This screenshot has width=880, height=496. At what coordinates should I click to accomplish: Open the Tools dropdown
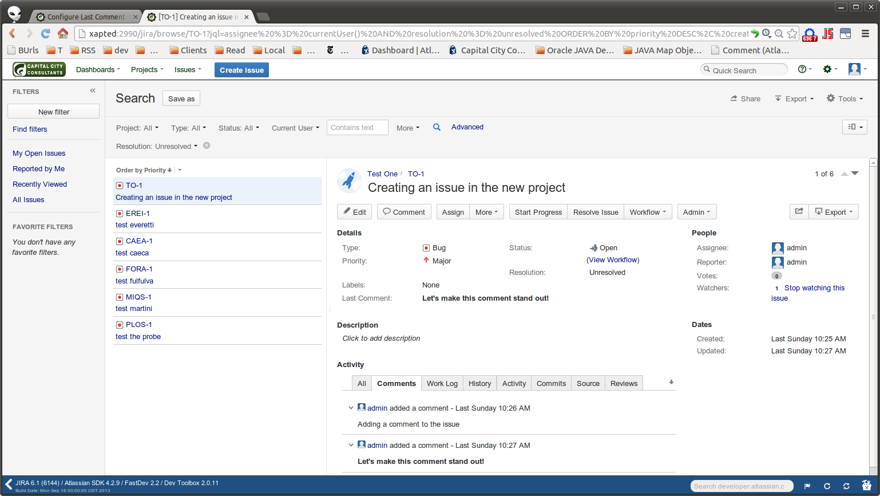[x=845, y=98]
